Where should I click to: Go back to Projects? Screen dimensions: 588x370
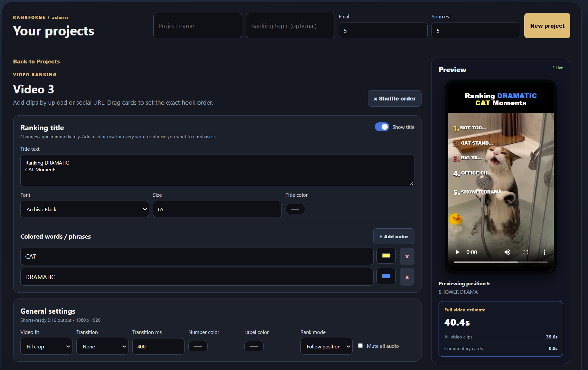[36, 62]
